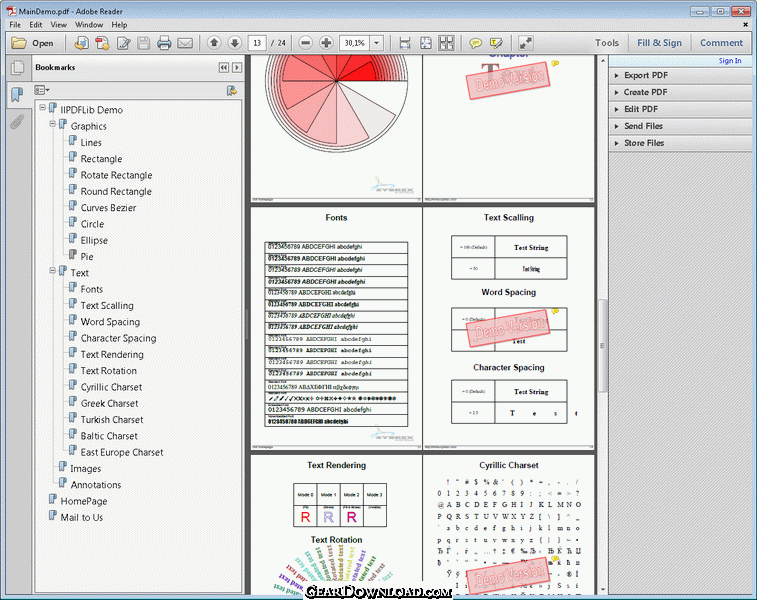Select the Cyrillic Charset bookmark
The width and height of the screenshot is (757, 600).
[x=111, y=387]
